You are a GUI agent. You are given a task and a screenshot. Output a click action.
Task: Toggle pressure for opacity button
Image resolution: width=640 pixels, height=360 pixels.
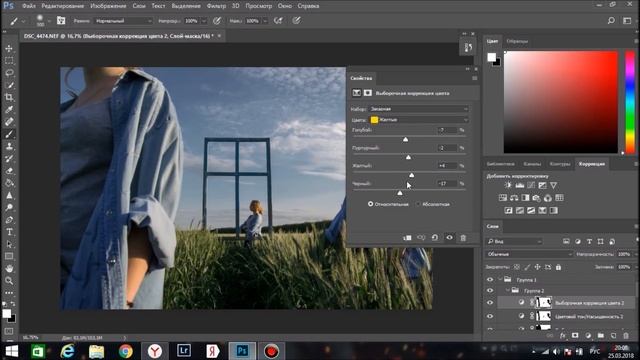click(x=217, y=20)
